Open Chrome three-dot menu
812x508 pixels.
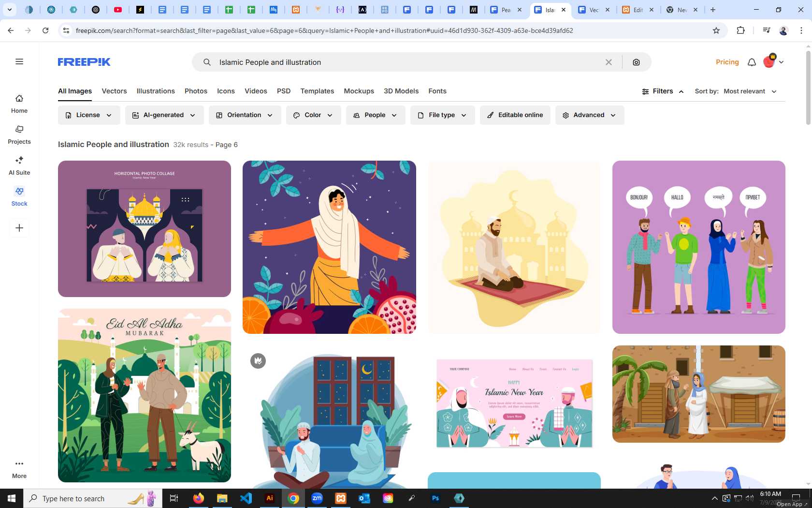[x=801, y=30]
